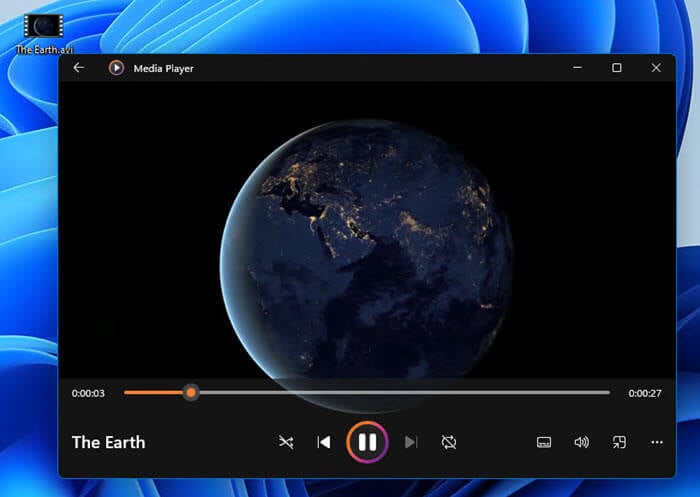The height and width of the screenshot is (497, 700).
Task: Click the 'Media Player' title text
Action: click(x=163, y=68)
